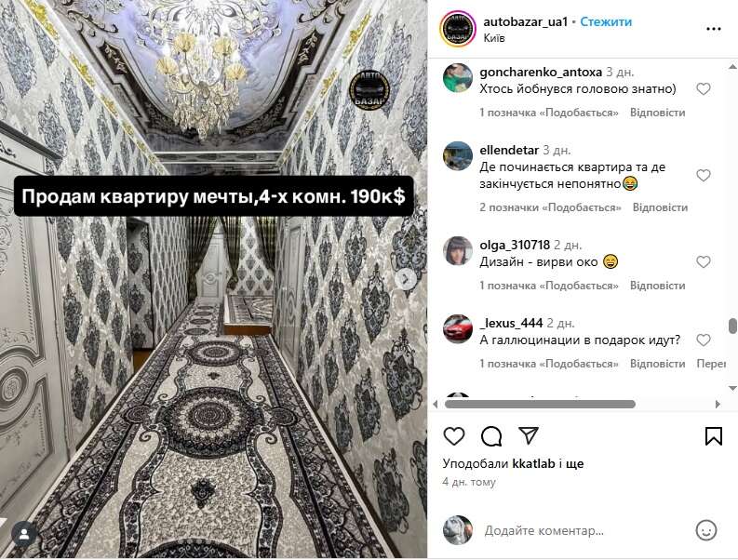This screenshot has height=560, width=738.
Task: Open the emoji picker smiley icon
Action: 706,530
